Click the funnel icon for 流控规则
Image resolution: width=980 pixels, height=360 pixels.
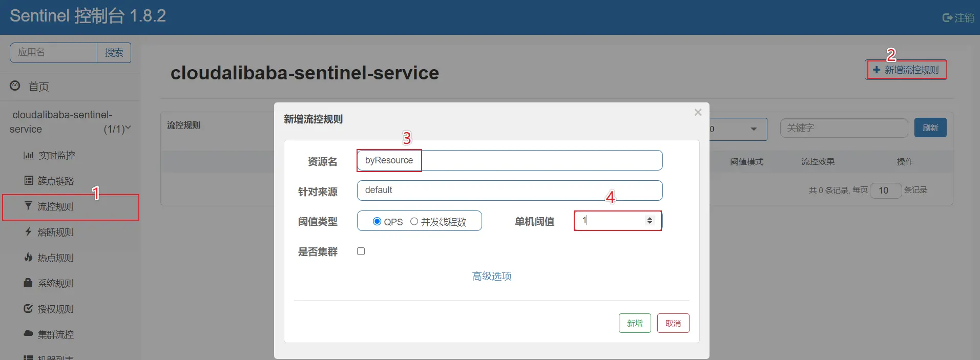[28, 206]
